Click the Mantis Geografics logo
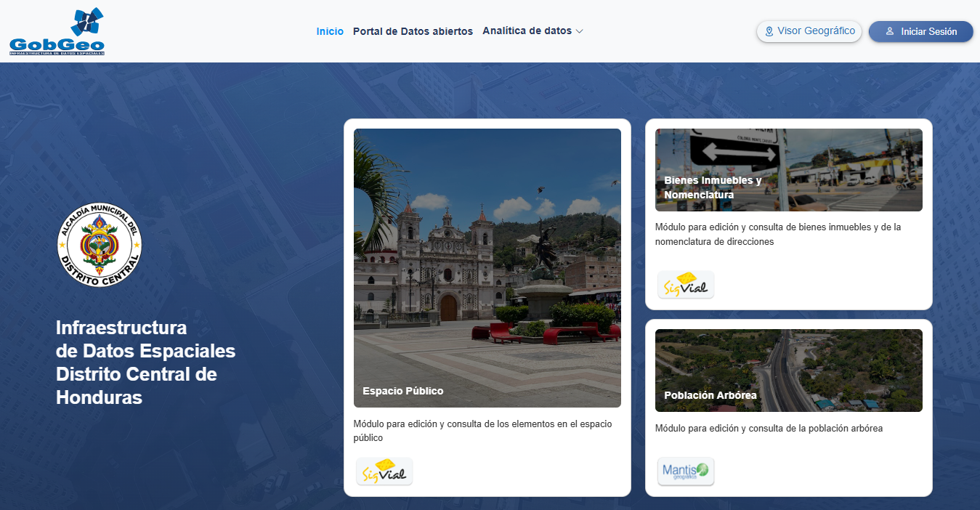980x510 pixels. tap(686, 471)
